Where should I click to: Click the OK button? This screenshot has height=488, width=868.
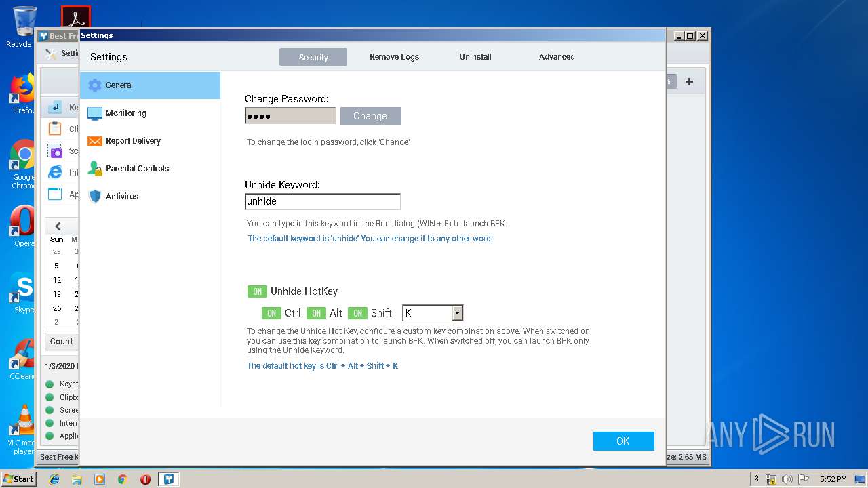[623, 441]
